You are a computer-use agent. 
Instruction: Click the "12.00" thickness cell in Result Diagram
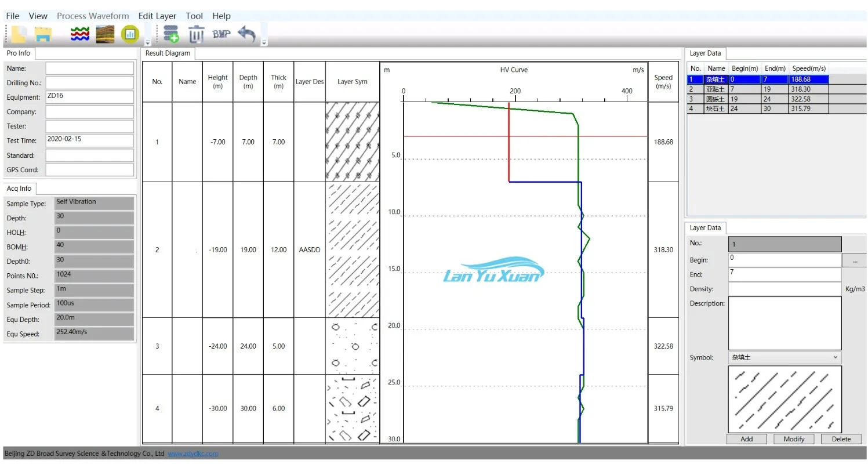pyautogui.click(x=278, y=250)
